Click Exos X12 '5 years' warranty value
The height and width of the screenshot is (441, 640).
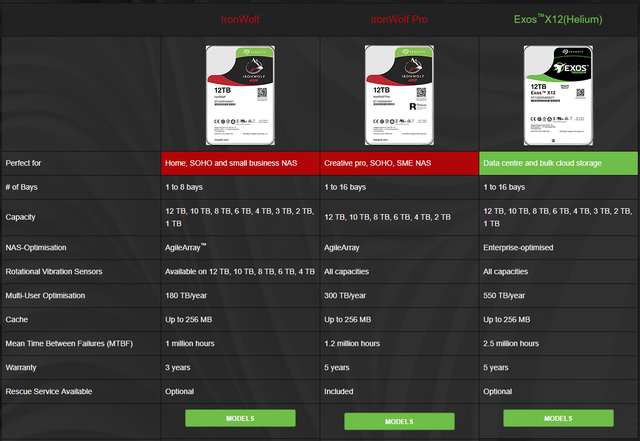[x=496, y=368]
